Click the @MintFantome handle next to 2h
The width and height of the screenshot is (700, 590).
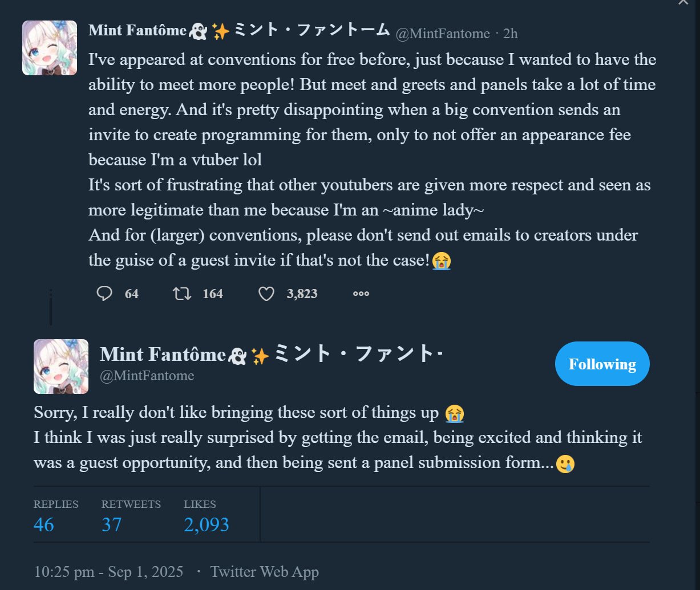click(443, 34)
